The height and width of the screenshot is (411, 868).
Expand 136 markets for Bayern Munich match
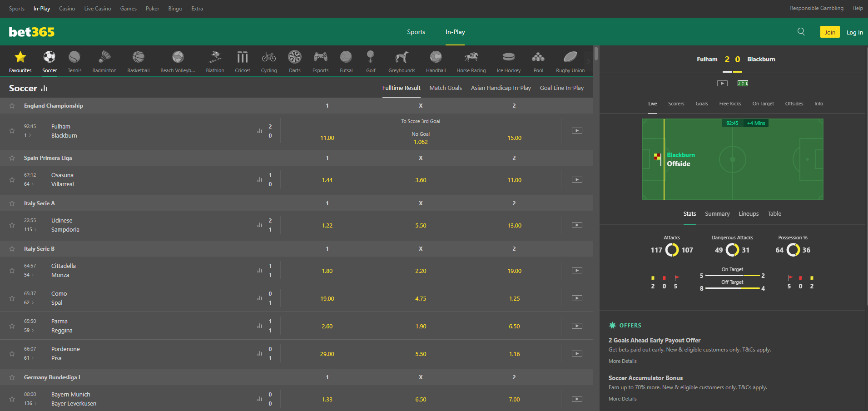(x=30, y=403)
